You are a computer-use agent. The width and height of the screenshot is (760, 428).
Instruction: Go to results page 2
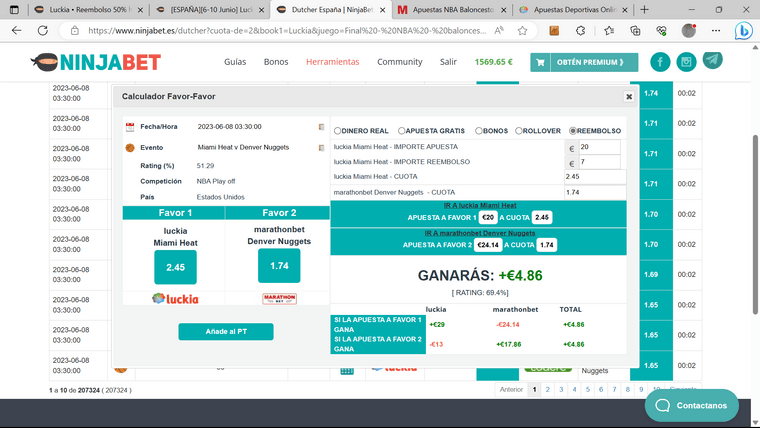point(548,389)
